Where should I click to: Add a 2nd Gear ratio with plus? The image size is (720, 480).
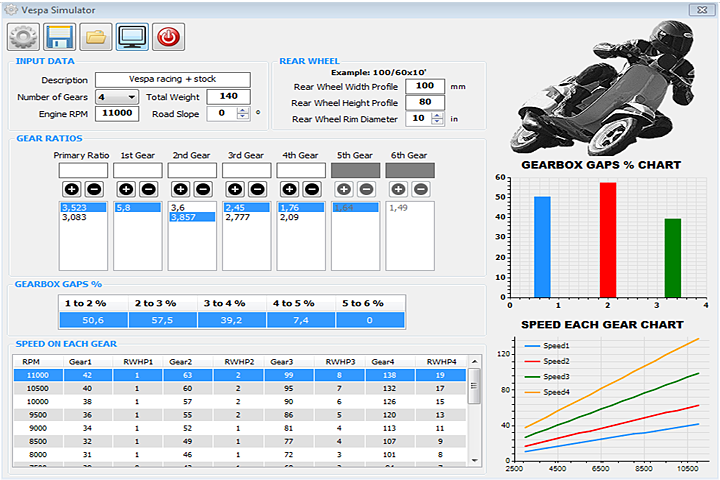click(180, 189)
